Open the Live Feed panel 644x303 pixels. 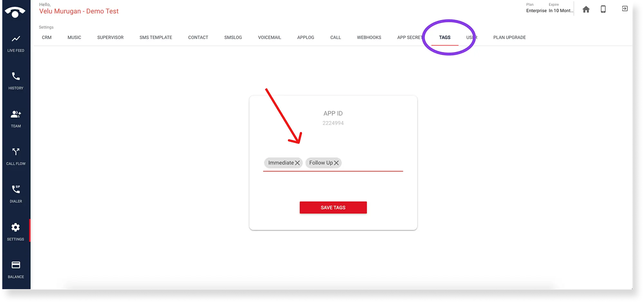(15, 42)
